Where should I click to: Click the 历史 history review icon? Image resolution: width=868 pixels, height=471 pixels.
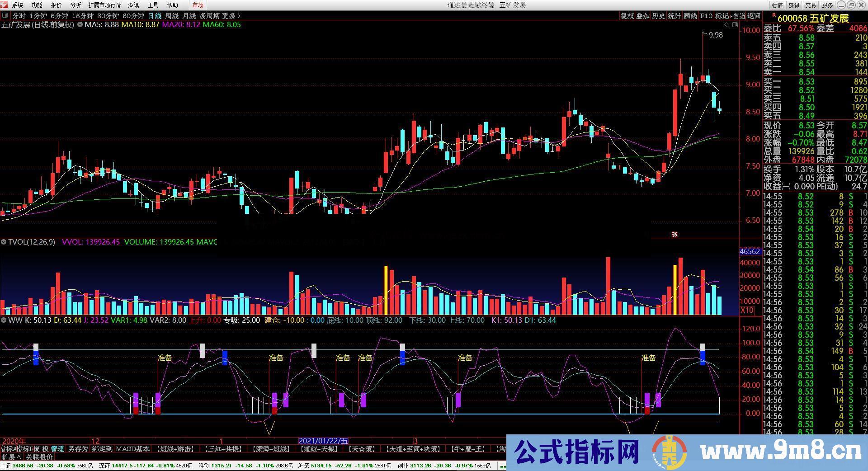coord(658,15)
